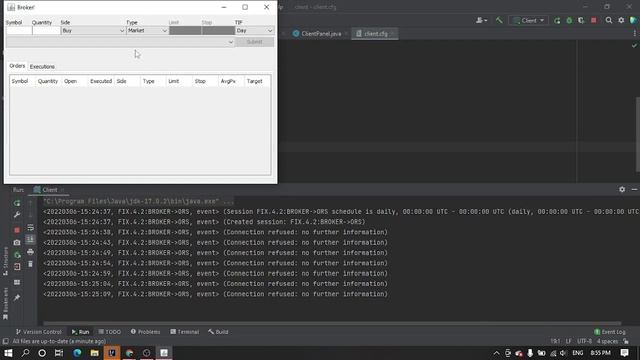Click the ENG language indicator

click(578, 353)
